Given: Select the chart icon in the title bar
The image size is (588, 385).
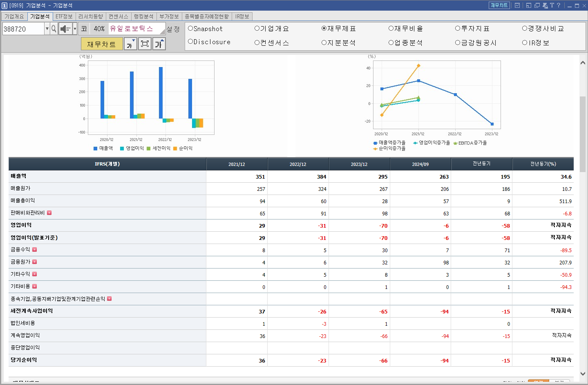Looking at the screenshot, I should pos(517,5).
